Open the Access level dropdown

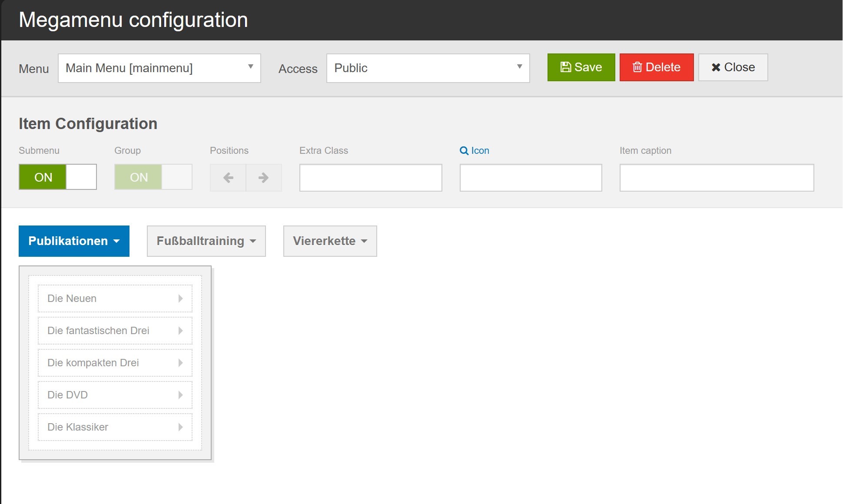[428, 68]
